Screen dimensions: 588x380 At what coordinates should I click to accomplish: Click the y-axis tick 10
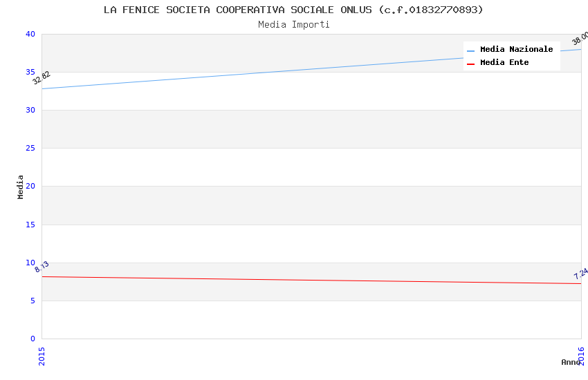point(30,263)
